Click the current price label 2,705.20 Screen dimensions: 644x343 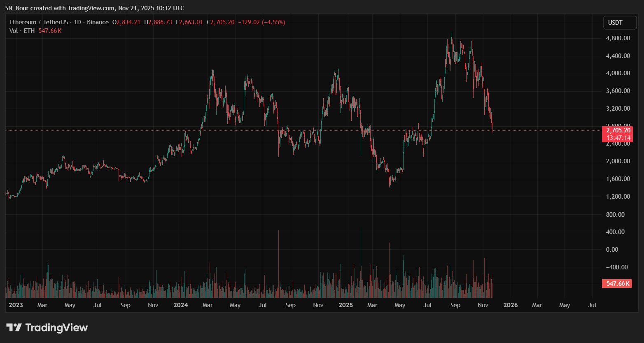pos(618,130)
